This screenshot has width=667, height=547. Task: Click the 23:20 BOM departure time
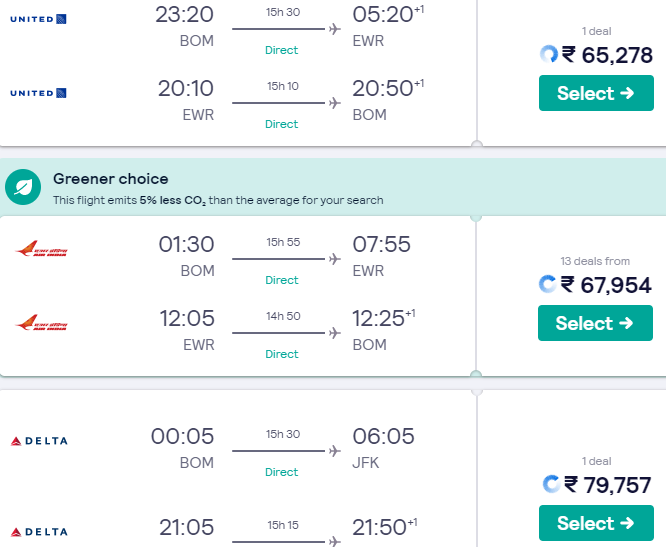(185, 15)
